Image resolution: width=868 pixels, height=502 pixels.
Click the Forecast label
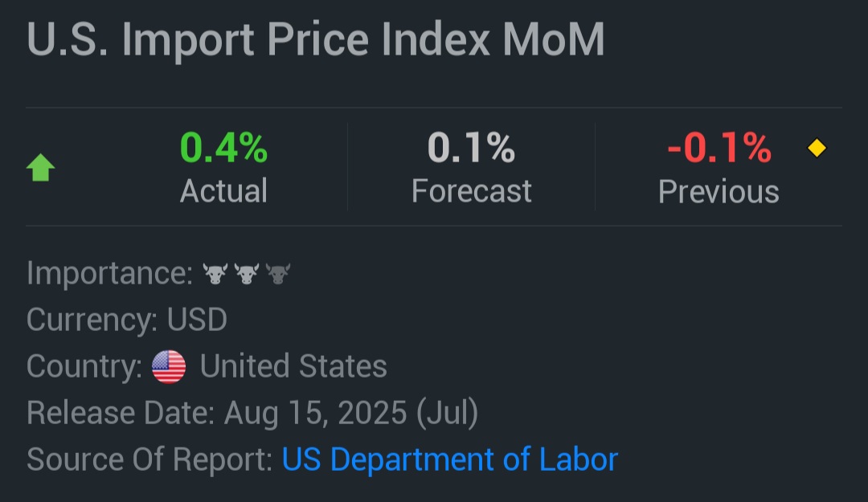[471, 191]
